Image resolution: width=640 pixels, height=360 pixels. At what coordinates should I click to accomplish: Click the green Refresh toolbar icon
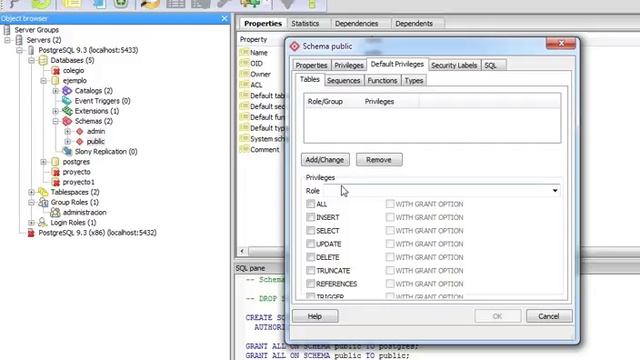(41, 4)
